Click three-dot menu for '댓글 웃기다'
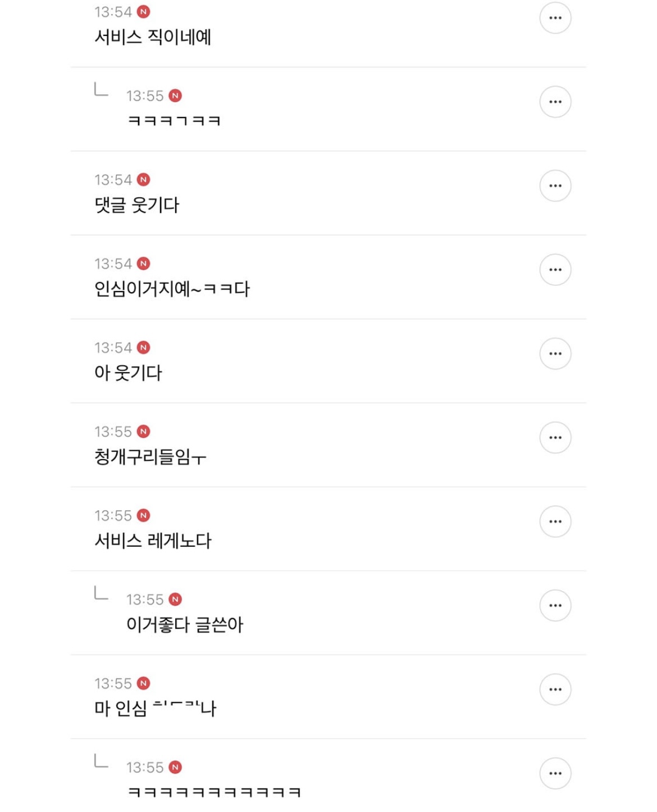This screenshot has width=657, height=812. tap(555, 185)
